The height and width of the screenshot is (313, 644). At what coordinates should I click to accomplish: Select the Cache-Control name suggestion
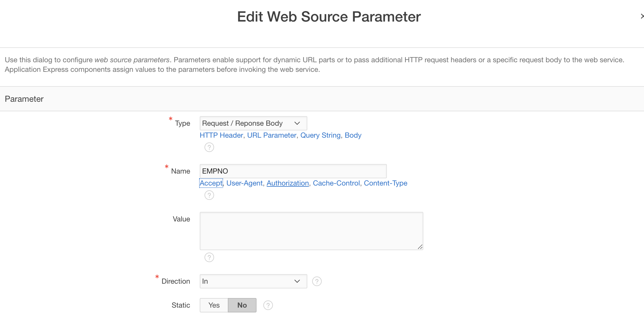point(336,183)
